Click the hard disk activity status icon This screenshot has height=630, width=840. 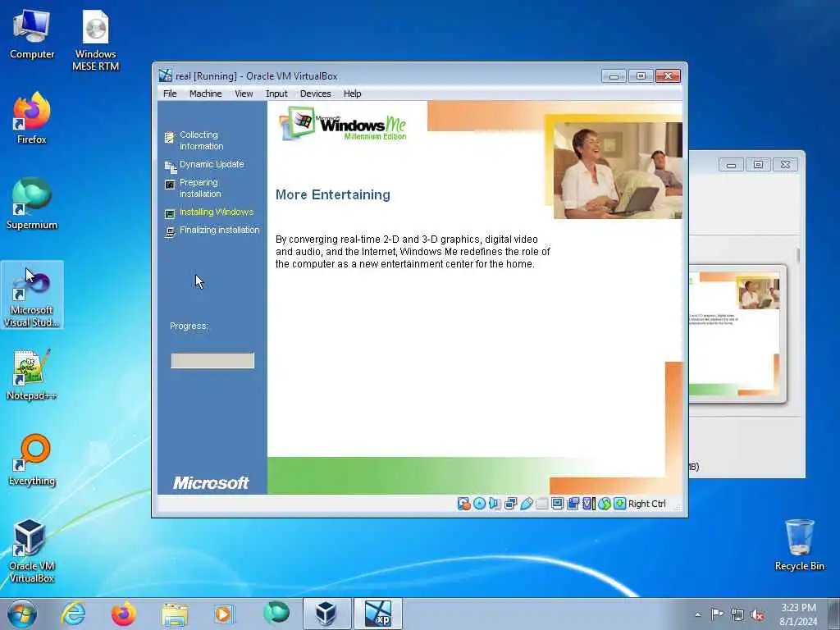pyautogui.click(x=464, y=504)
